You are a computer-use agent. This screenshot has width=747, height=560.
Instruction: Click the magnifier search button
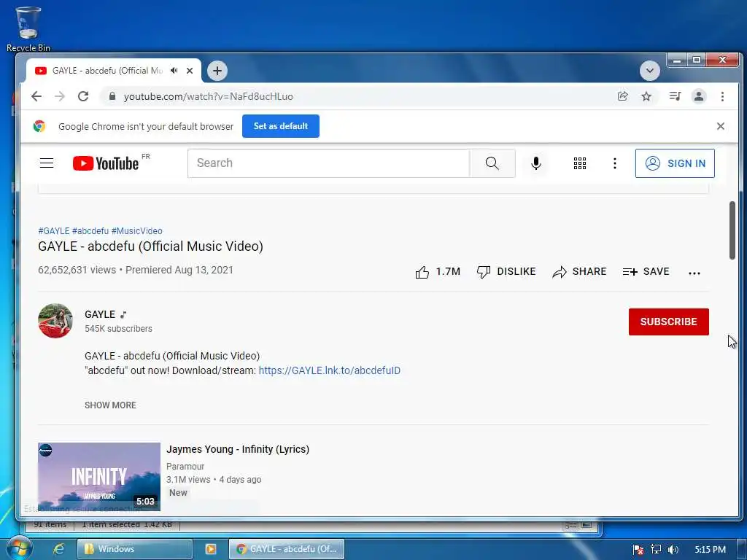tap(492, 163)
